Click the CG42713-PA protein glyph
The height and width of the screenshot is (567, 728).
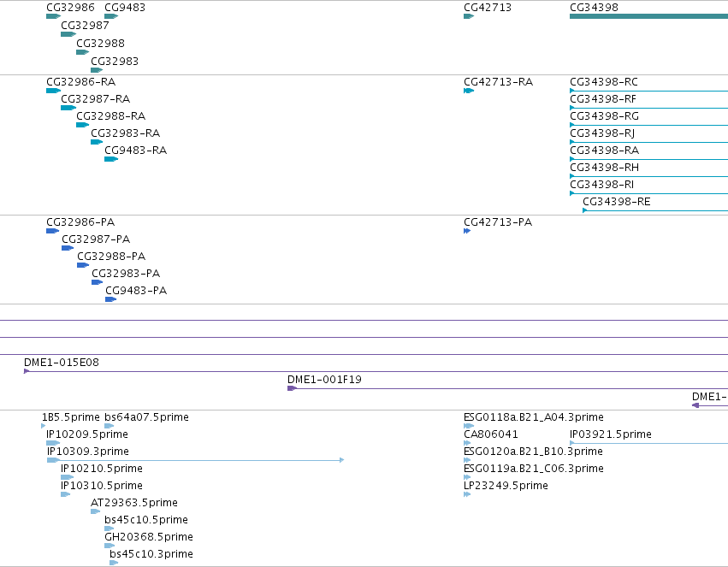tap(467, 231)
